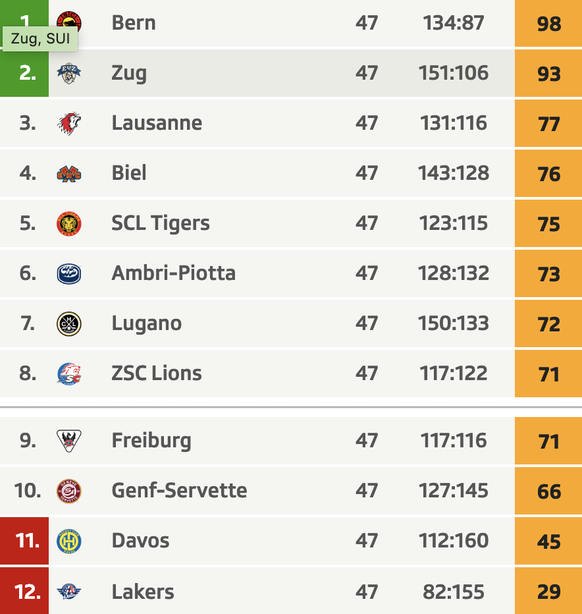This screenshot has height=614, width=582.
Task: Click the Freiburg dragon logo
Action: tap(69, 441)
